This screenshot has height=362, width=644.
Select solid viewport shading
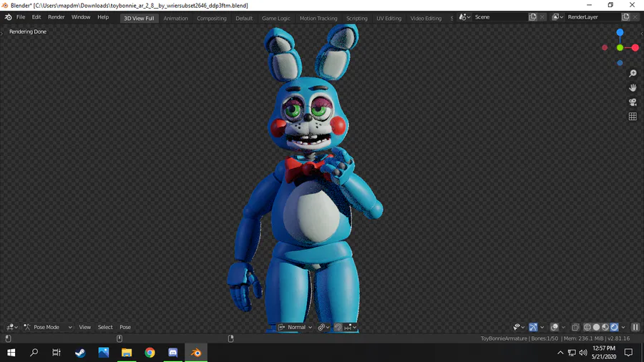(x=596, y=327)
